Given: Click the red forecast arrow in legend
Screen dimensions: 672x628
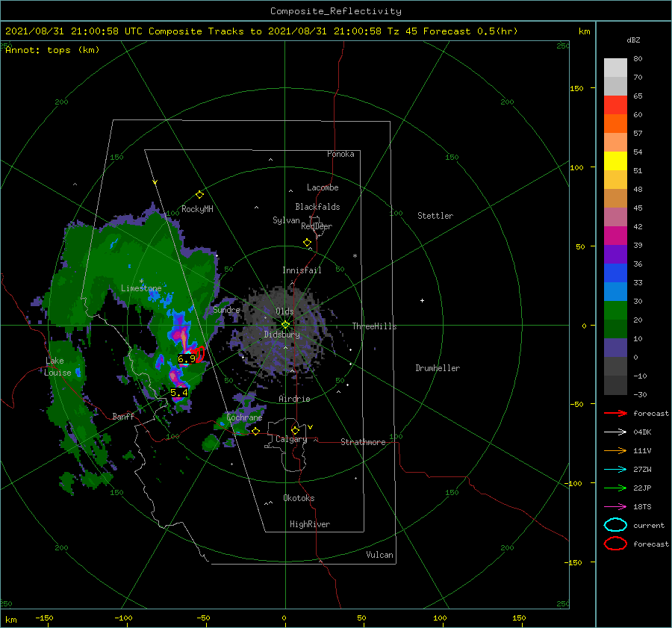Looking at the screenshot, I should point(615,413).
